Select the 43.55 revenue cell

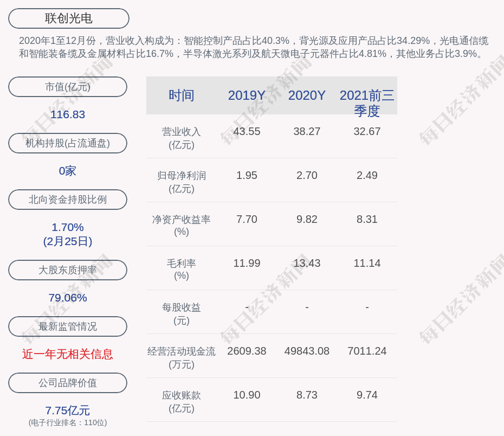click(247, 132)
